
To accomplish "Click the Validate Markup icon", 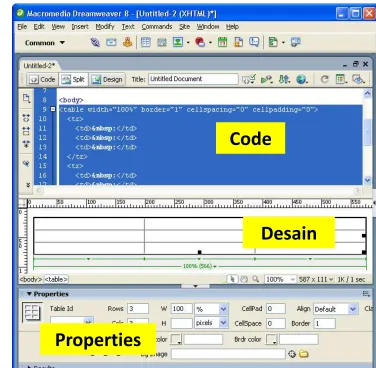I will point(266,79).
